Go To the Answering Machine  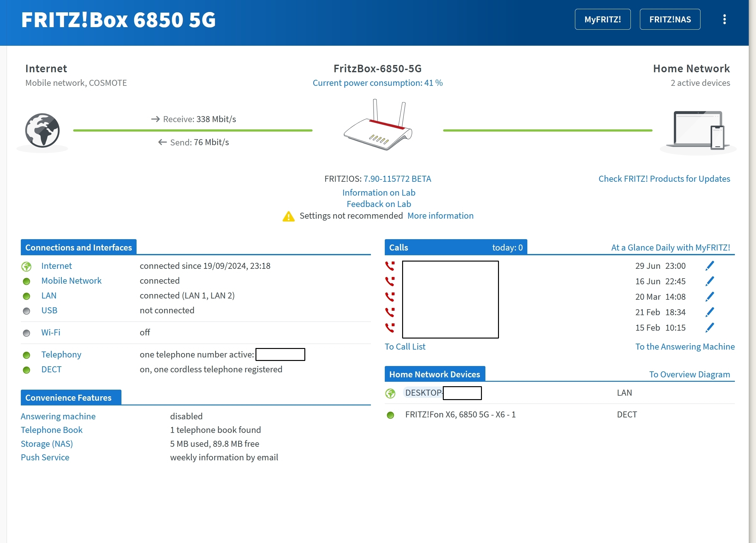pyautogui.click(x=685, y=347)
